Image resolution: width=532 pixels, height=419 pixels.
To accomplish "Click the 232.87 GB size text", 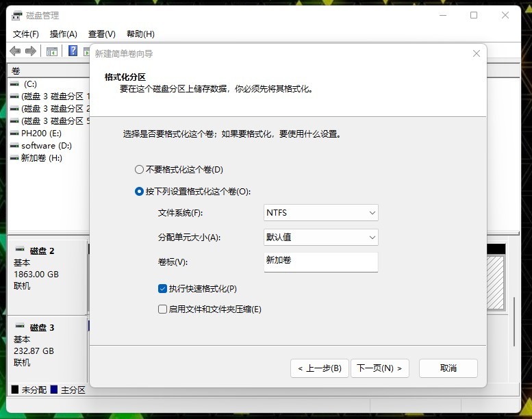I will click(34, 351).
